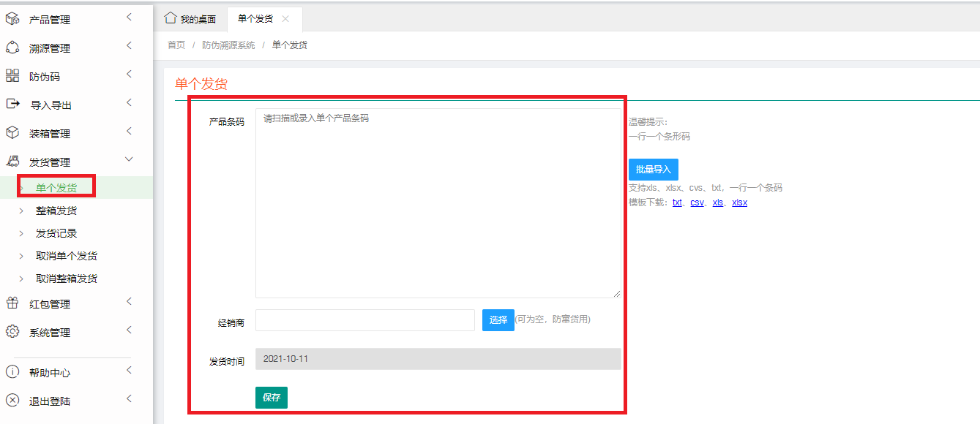This screenshot has width=980, height=424.
Task: Click the 系统管理 gear icon
Action: 12,332
